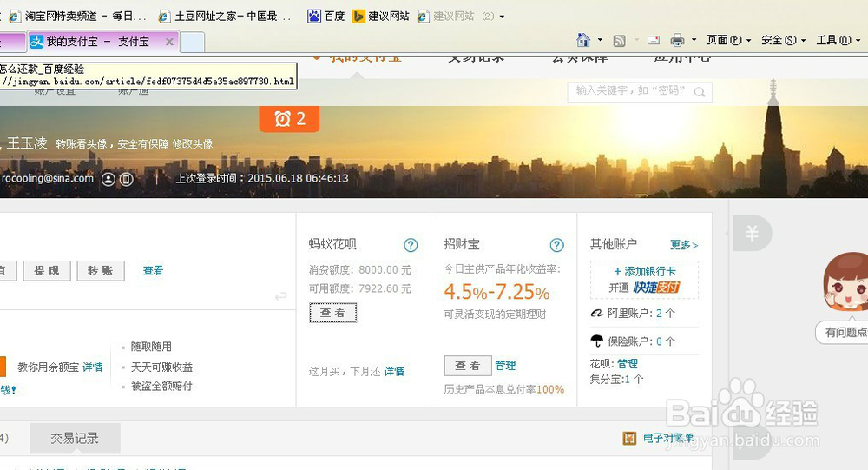The width and height of the screenshot is (868, 470).
Task: Open the 电子对账单 link
Action: (x=668, y=439)
